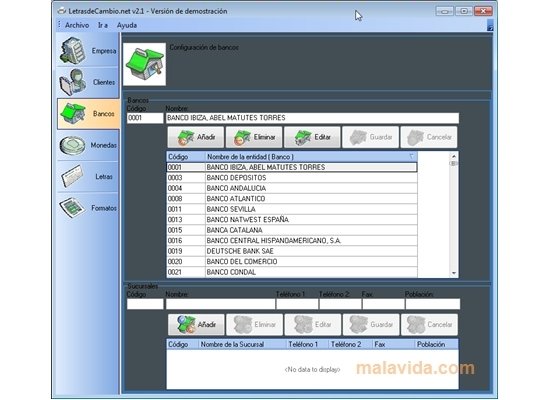Viewport: 550px width, 400px height.
Task: Click Editar button in Bancos section
Action: (x=312, y=137)
